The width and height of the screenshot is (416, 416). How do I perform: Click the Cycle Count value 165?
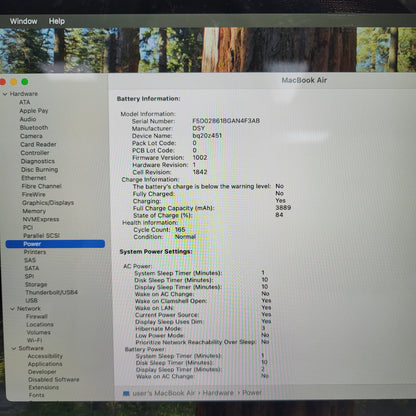pyautogui.click(x=180, y=229)
